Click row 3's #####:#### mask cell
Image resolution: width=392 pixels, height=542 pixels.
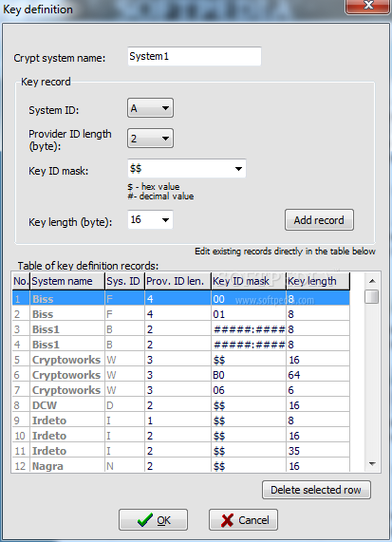[x=249, y=329]
